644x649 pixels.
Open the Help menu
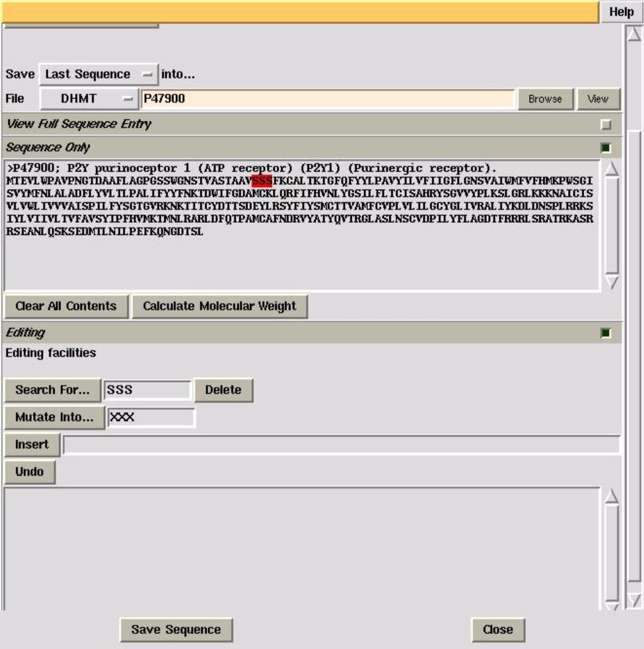coord(621,12)
